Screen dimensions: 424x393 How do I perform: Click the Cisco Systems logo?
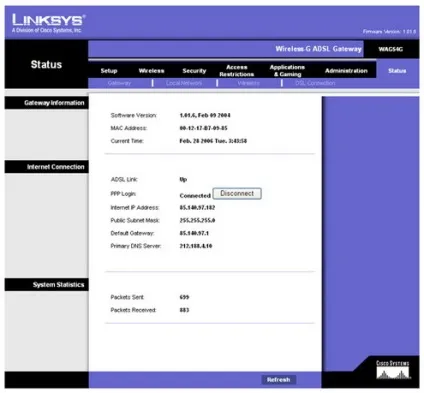tap(393, 370)
